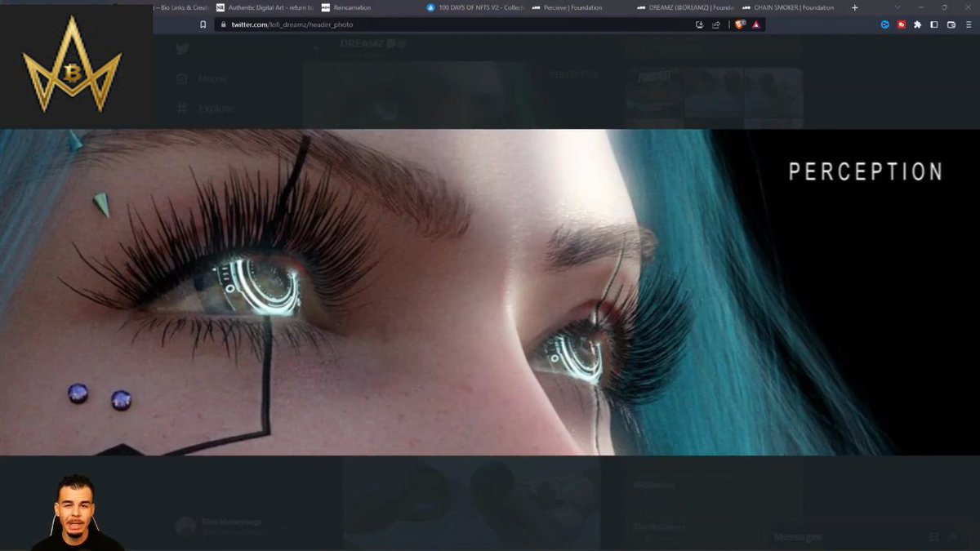Screen dimensions: 980x551
Task: Expand the Messages drawer with the arrow icon
Action: (953, 536)
